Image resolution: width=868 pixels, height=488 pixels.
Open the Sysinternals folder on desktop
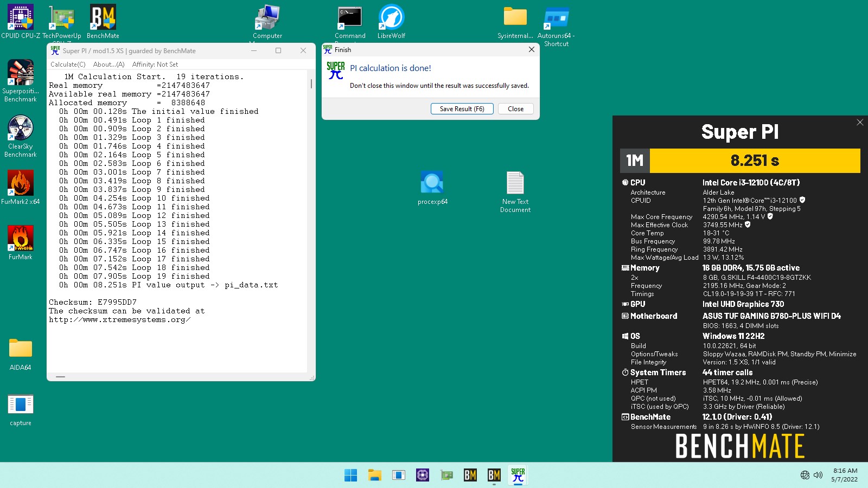[x=515, y=22]
